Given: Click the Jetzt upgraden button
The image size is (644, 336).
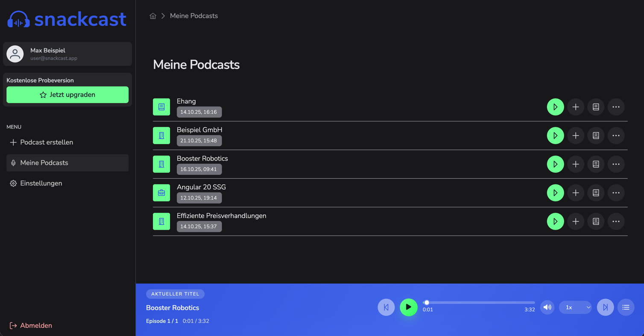Looking at the screenshot, I should 67,94.
